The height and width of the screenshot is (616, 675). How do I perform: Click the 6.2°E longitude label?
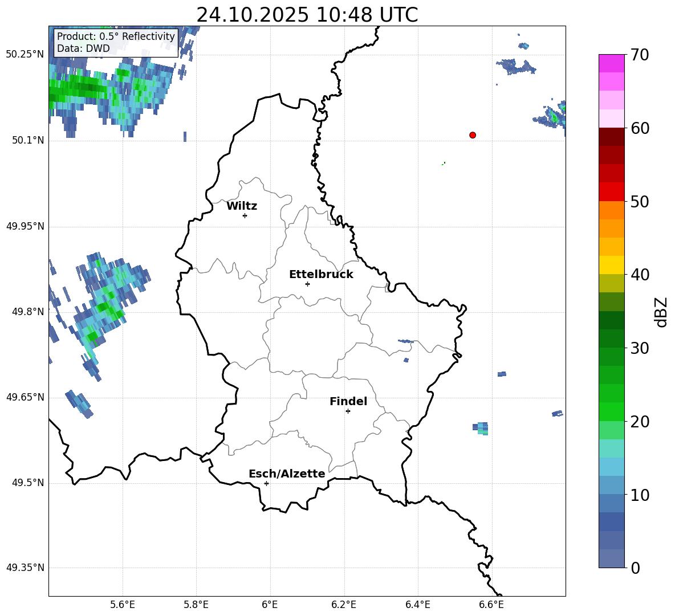pos(344,605)
